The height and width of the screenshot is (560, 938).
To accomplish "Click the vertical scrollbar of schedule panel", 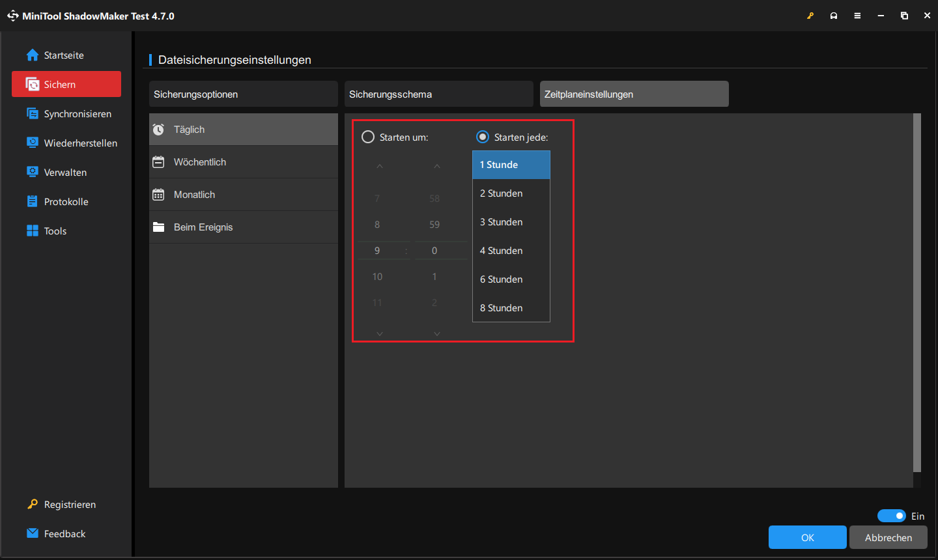I will [917, 292].
